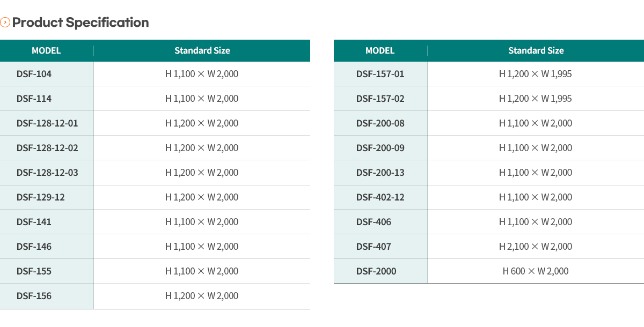Click the Product Specification heading
Screen dimensions: 644x327
80,23
